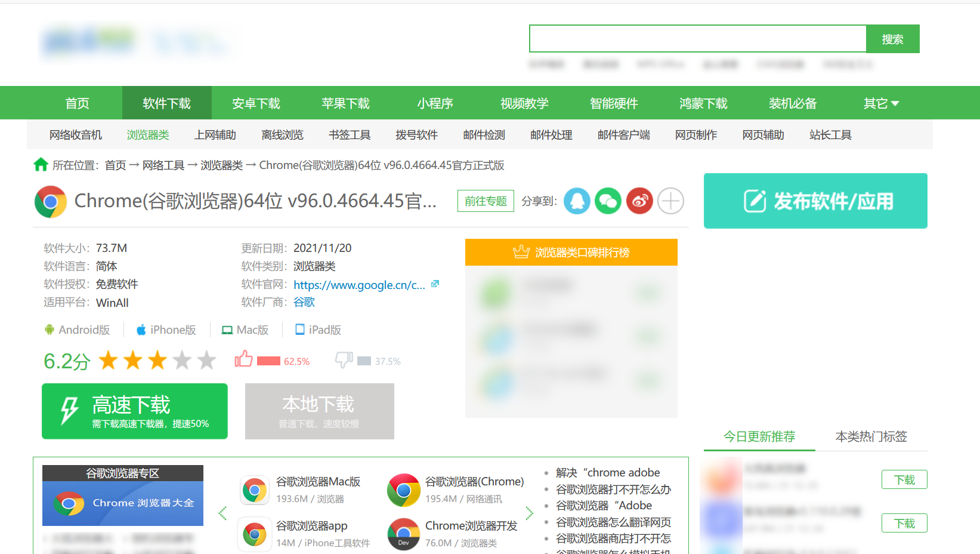980x554 pixels.
Task: Click inside the search input box
Action: tap(697, 38)
